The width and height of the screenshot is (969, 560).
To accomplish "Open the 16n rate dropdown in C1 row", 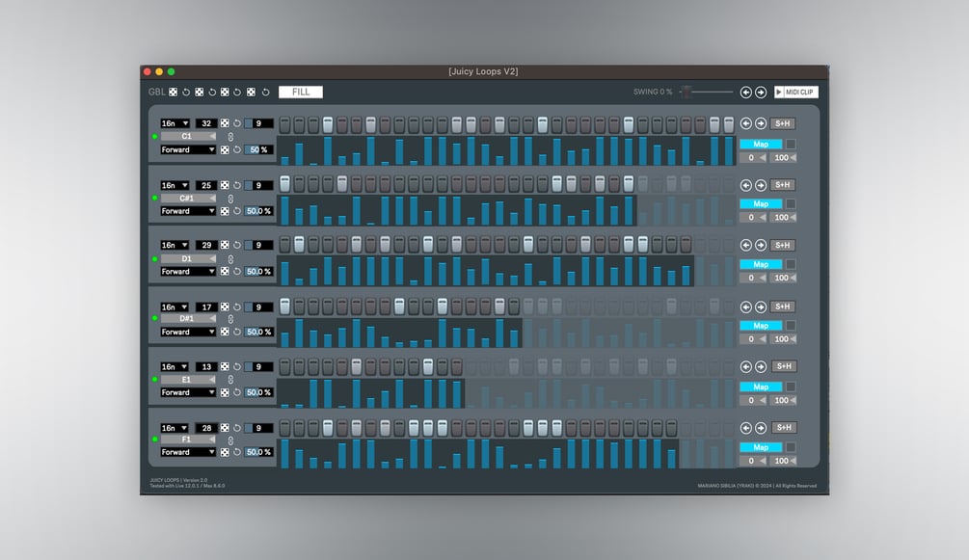I will click(x=175, y=123).
